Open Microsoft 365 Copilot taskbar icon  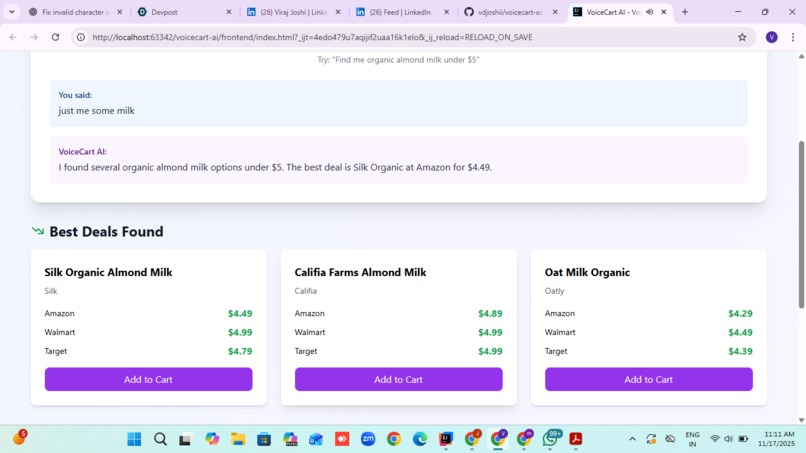[x=290, y=439]
